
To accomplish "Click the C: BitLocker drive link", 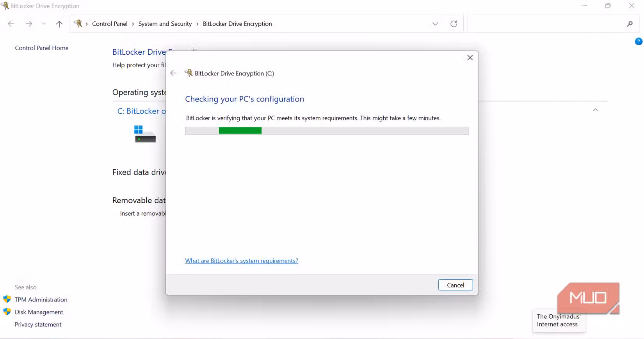I will pos(141,111).
